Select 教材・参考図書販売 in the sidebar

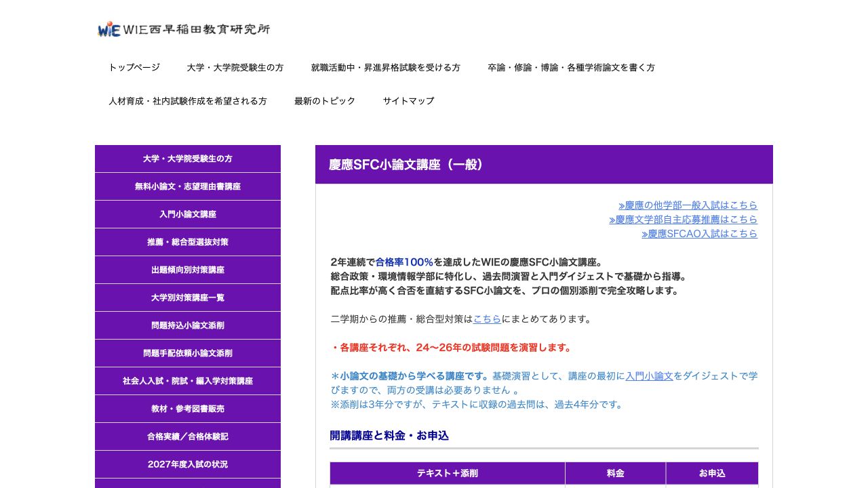click(188, 409)
